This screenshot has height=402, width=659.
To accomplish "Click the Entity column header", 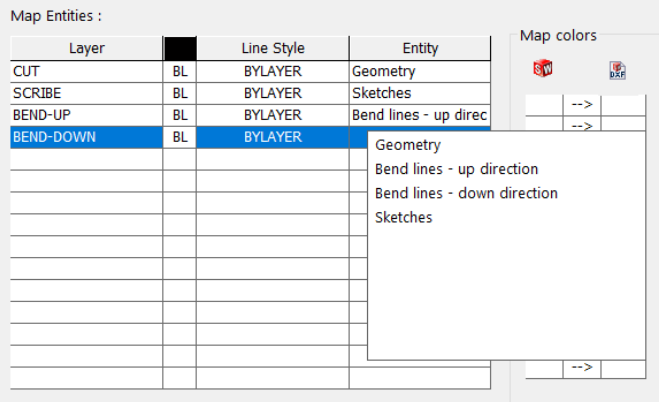I will click(420, 48).
